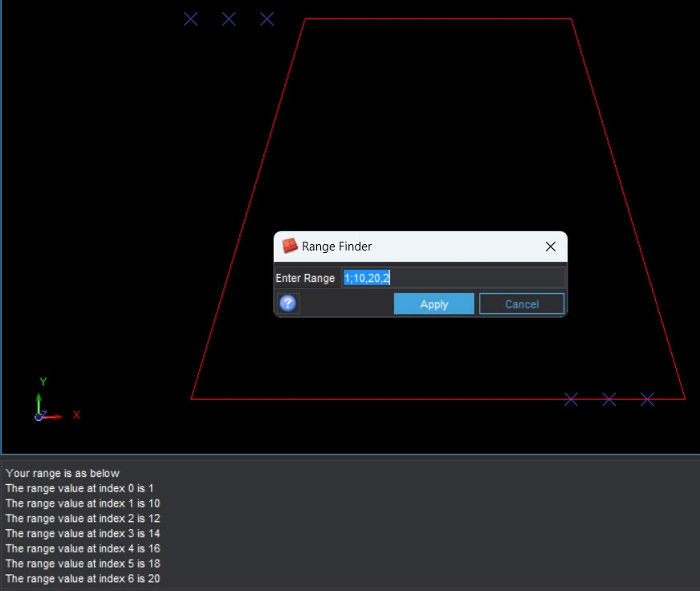Screen dimensions: 700x591
Task: Select 'The range value at index 4 is 16'
Action: [x=83, y=548]
